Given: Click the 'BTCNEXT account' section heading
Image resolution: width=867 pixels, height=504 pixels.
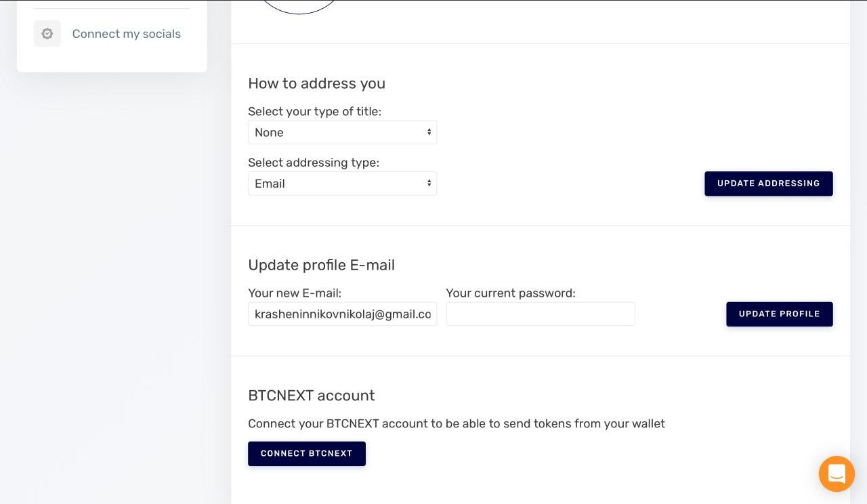Looking at the screenshot, I should coord(311,396).
